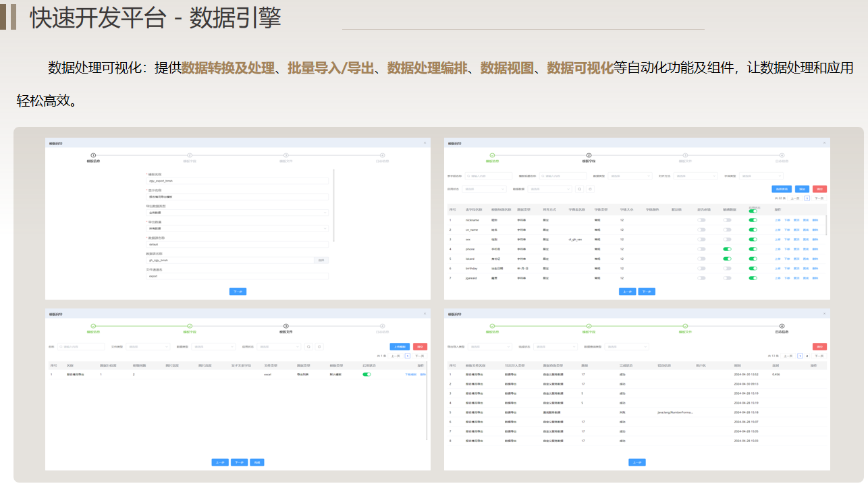
Task: Click search icon in template fields filter
Action: point(579,189)
